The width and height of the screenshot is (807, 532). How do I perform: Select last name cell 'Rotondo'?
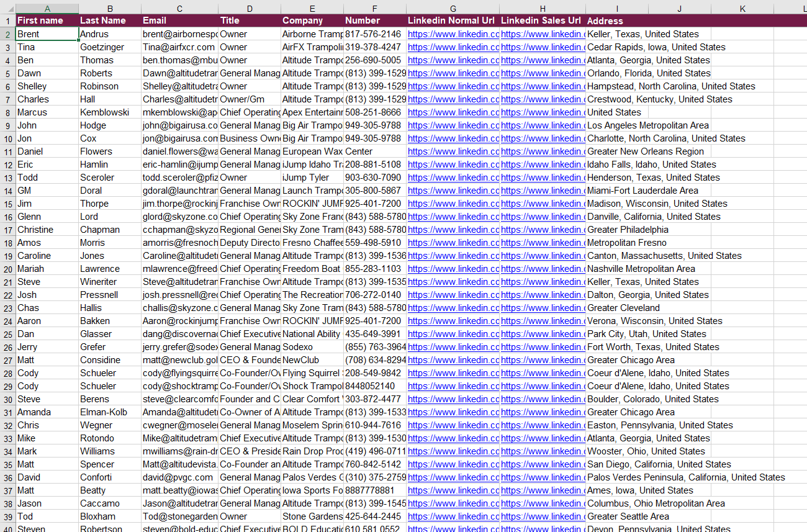pos(110,438)
